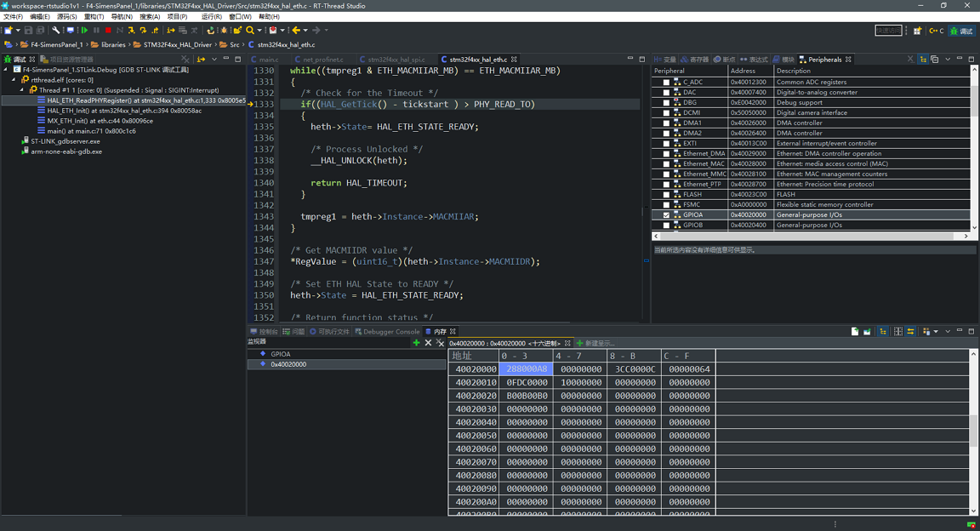Viewport: 980px width, 531px height.
Task: Click the 快速访问 quick access field
Action: click(x=888, y=31)
